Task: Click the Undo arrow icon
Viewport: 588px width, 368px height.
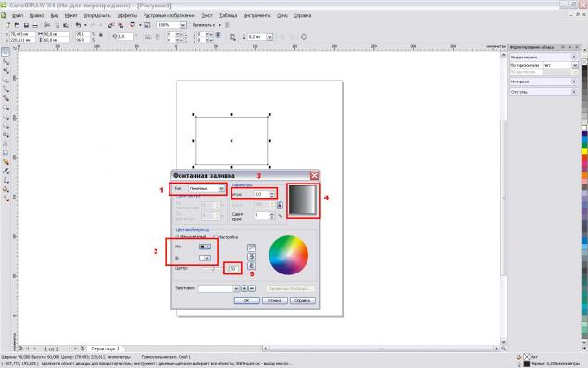Action: tap(78, 25)
